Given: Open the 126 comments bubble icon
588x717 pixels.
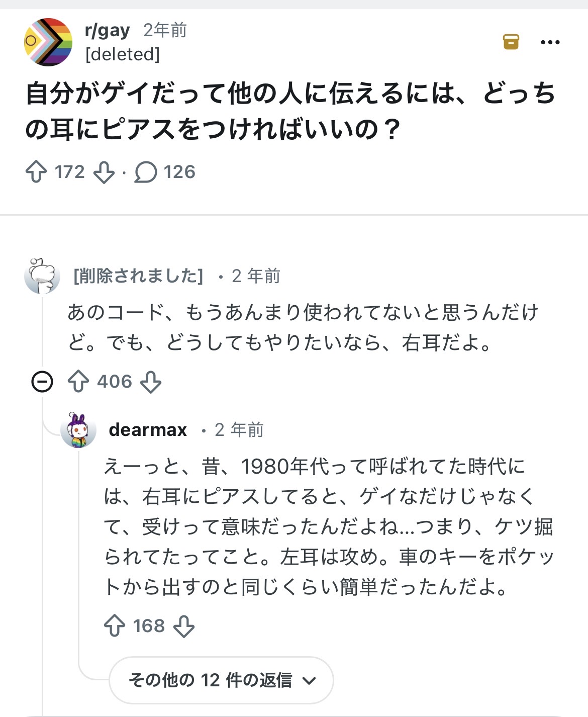Looking at the screenshot, I should 146,172.
